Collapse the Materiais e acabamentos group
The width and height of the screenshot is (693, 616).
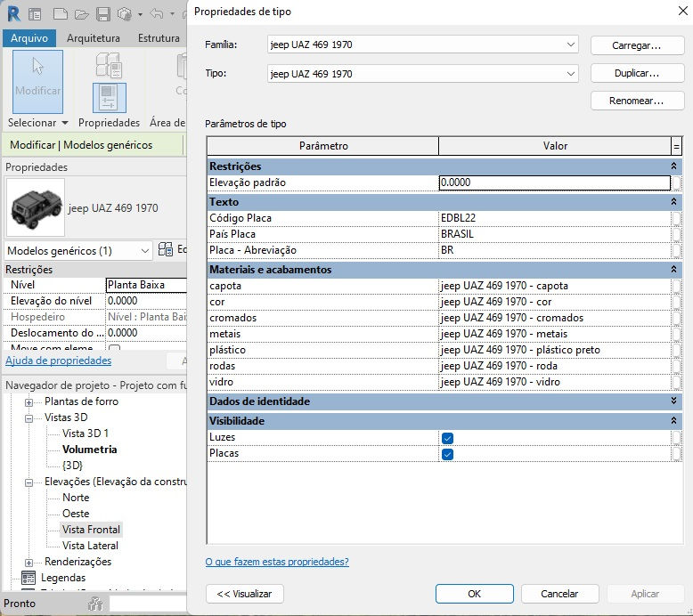[673, 270]
